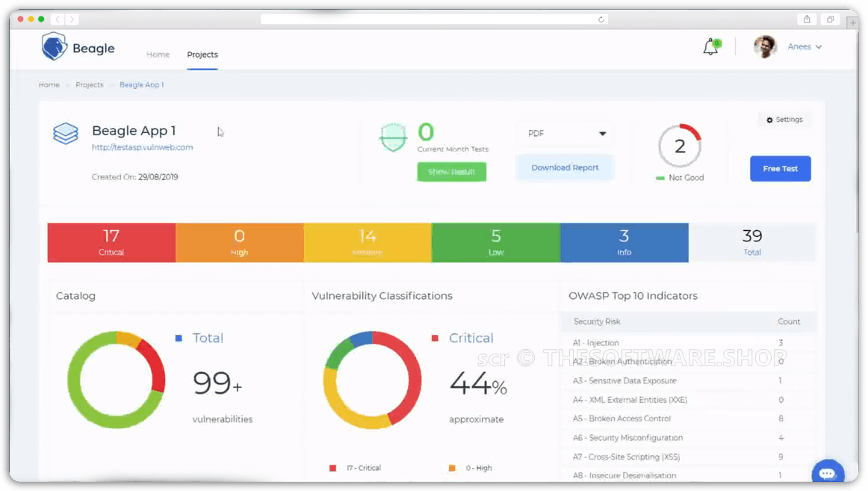Click the browser address bar

[434, 19]
